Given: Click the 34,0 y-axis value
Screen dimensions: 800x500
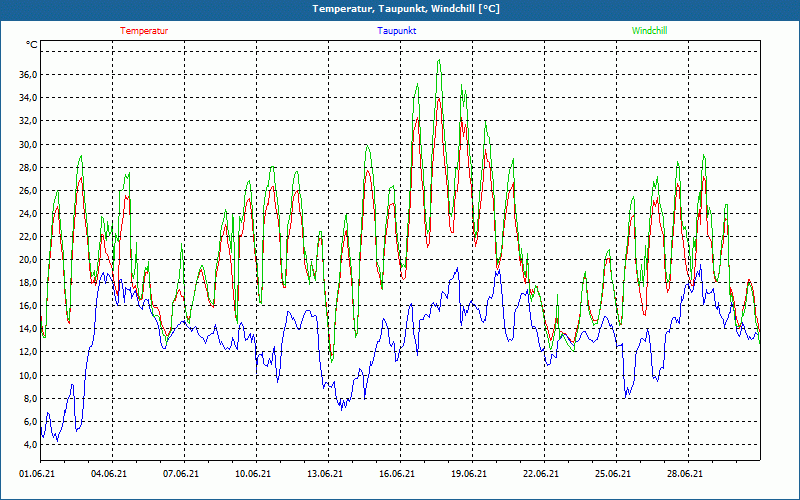Looking at the screenshot, I should click(x=28, y=97).
